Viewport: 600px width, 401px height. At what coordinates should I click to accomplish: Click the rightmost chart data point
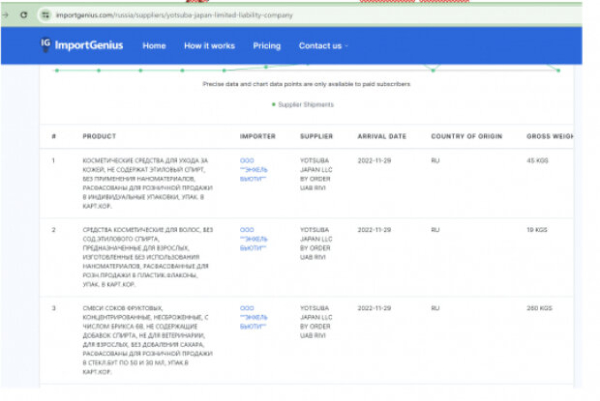558,70
